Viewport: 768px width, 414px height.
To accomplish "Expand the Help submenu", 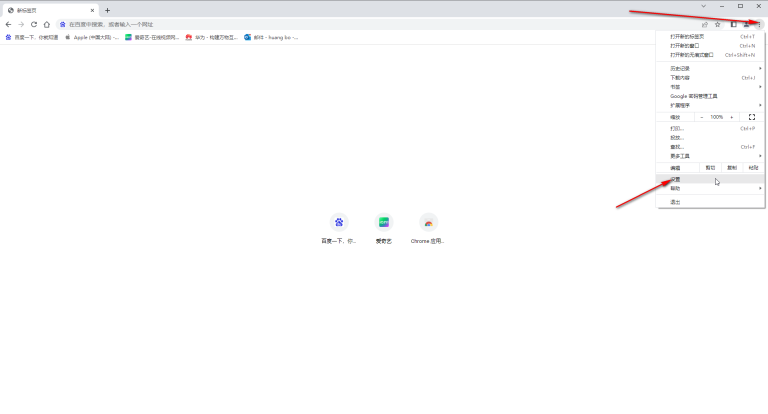I will [x=710, y=189].
